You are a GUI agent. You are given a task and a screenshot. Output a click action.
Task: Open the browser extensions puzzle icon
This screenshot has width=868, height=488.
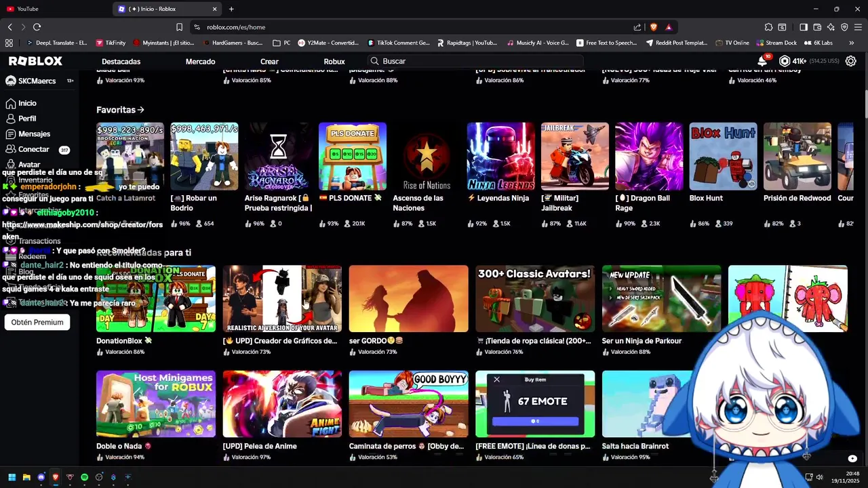(768, 27)
